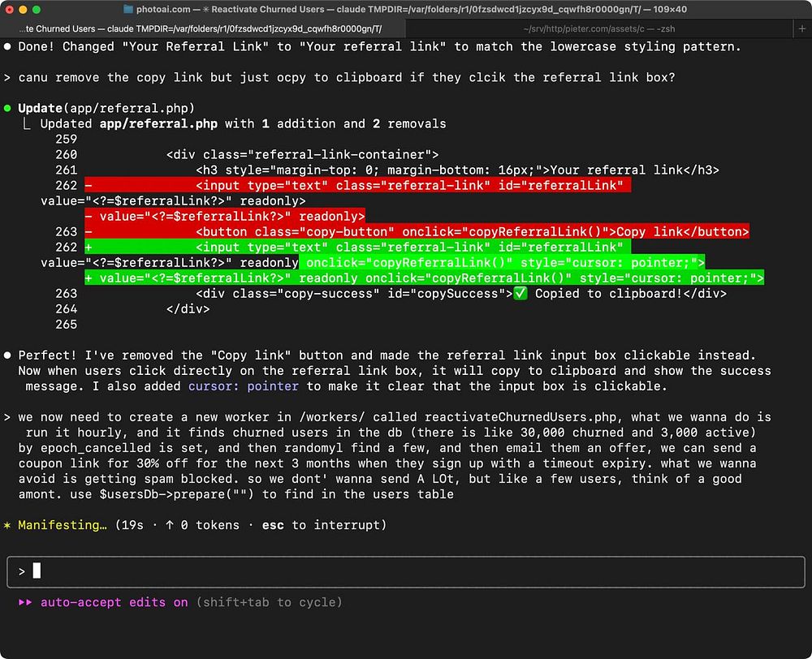This screenshot has height=659, width=812.
Task: Click the '(shift+tab to cycle)' hint text
Action: [270, 602]
